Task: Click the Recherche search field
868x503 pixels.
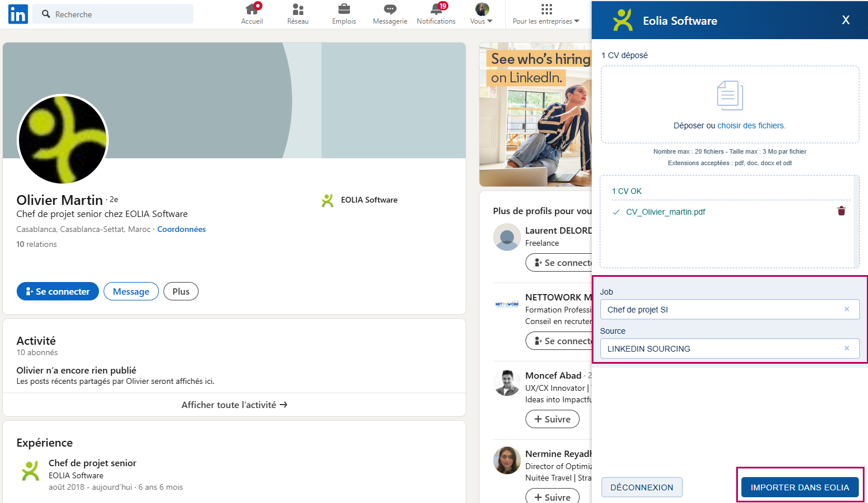Action: 115,14
